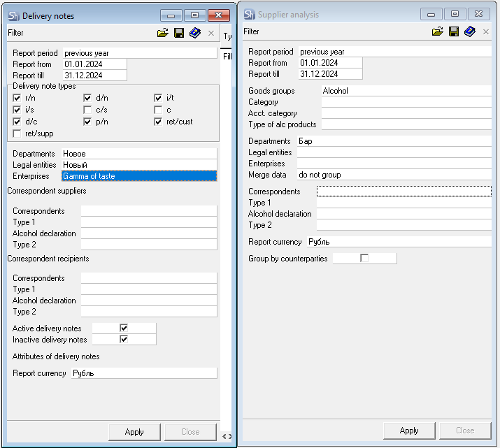The width and height of the screenshot is (500, 448).
Task: Open Goods groups field showing Alcohol
Action: click(x=406, y=91)
